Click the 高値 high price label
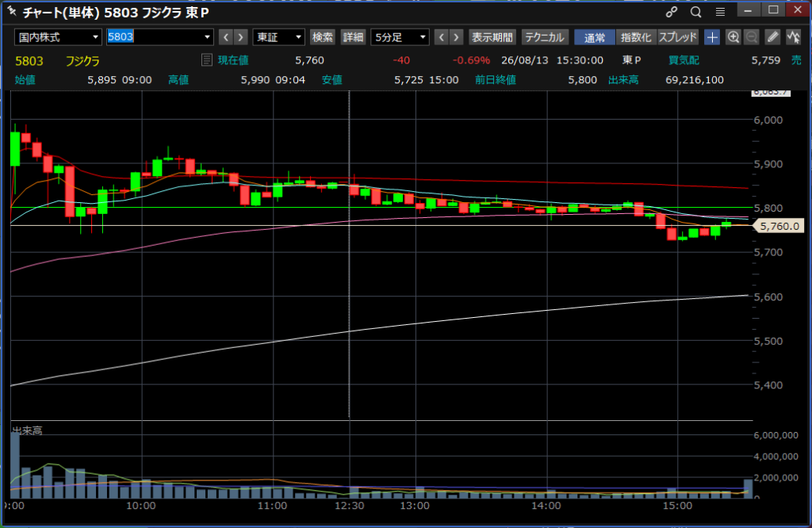The height and width of the screenshot is (528, 812). [x=178, y=80]
